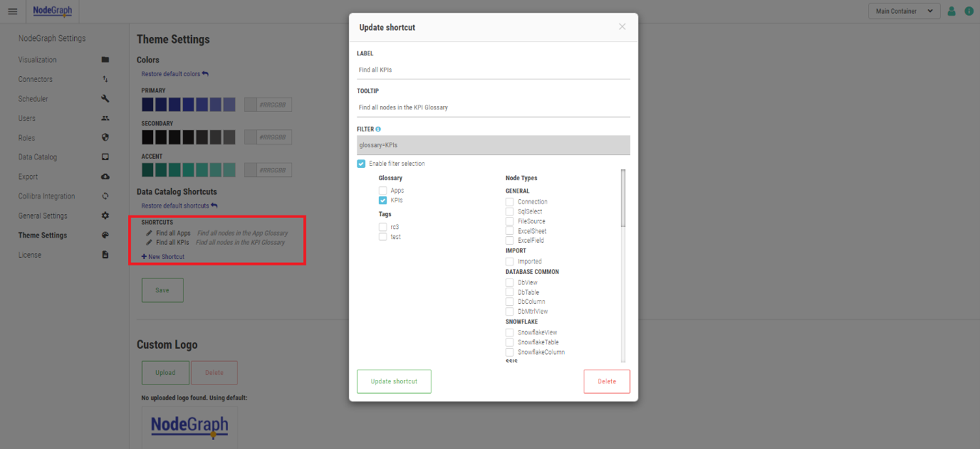The width and height of the screenshot is (980, 449).
Task: Click the Label input field
Action: pyautogui.click(x=493, y=70)
